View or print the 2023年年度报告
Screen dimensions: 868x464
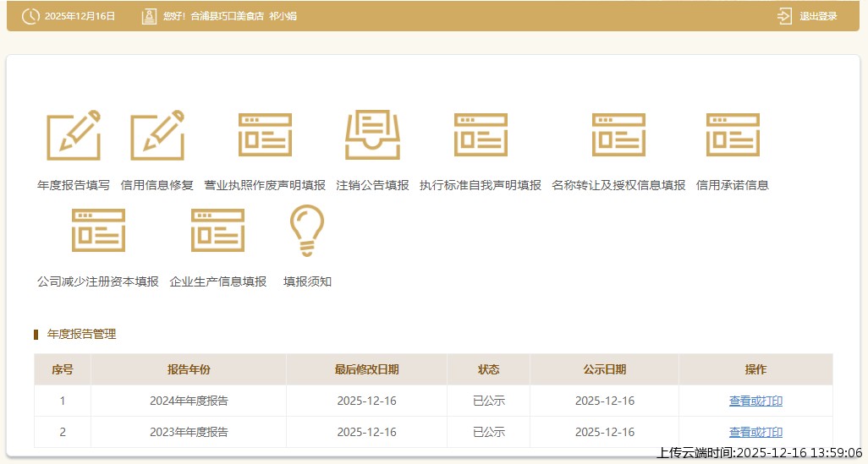tap(755, 432)
